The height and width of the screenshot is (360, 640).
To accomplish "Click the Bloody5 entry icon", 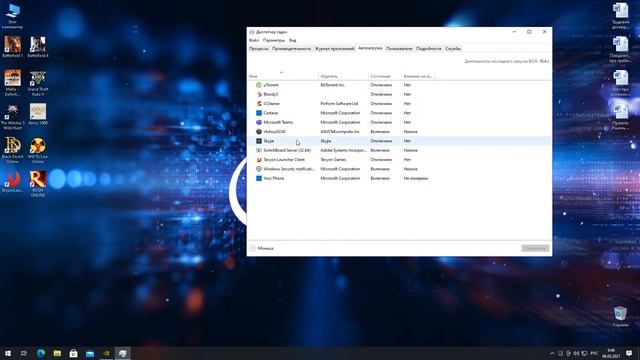I will tap(259, 94).
